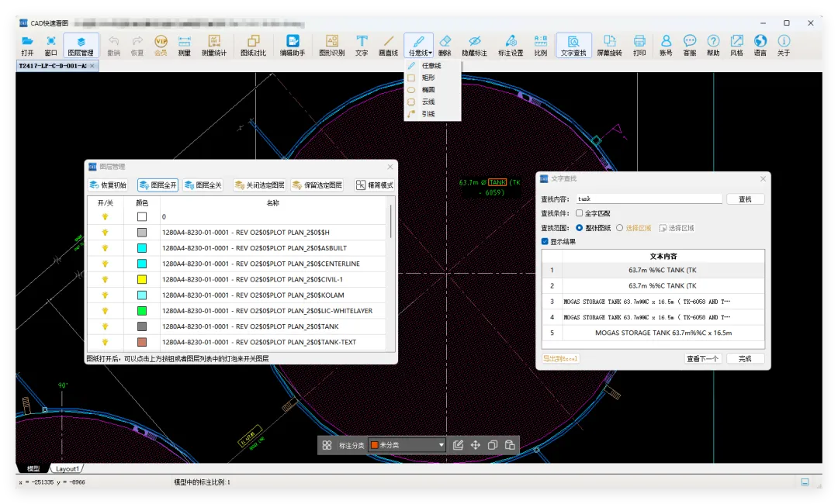Click the 删除 eraser icon in toolbar
This screenshot has width=838, height=504.
pyautogui.click(x=445, y=46)
